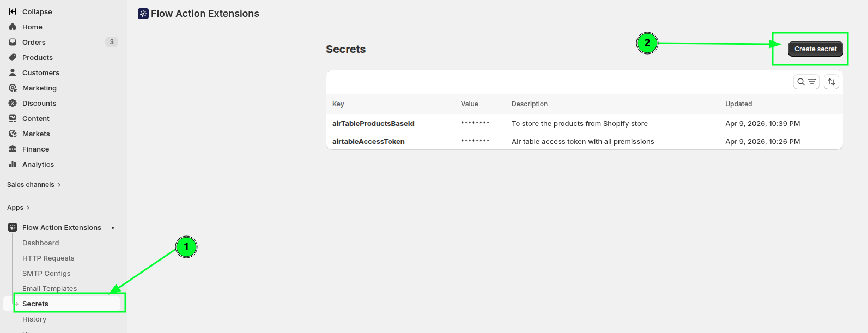The width and height of the screenshot is (868, 333).
Task: Select Secrets in the sidebar
Action: 35,304
